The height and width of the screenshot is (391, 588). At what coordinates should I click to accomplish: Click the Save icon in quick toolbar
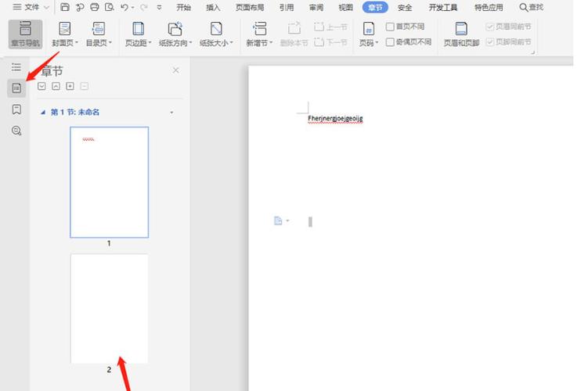click(65, 7)
